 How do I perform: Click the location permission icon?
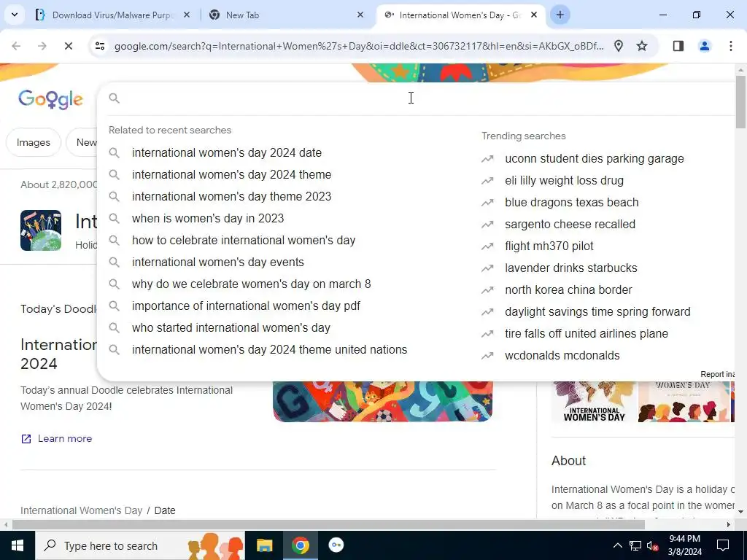[619, 46]
